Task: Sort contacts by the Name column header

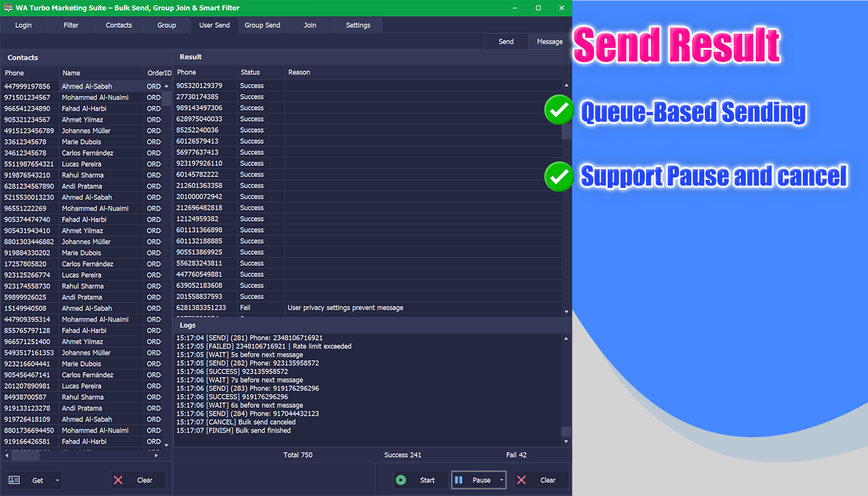Action: 102,73
